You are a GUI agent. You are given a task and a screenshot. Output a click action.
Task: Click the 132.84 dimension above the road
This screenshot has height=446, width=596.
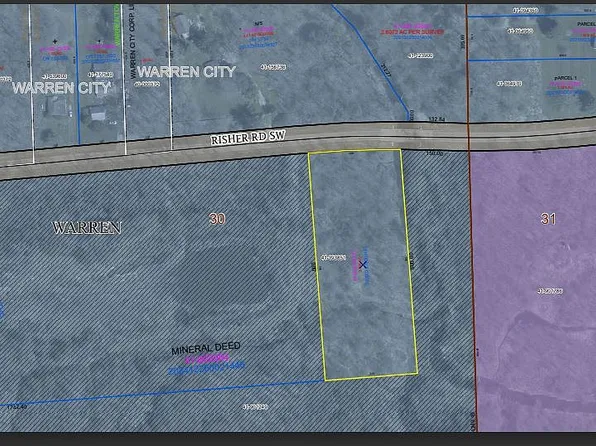[x=437, y=119]
